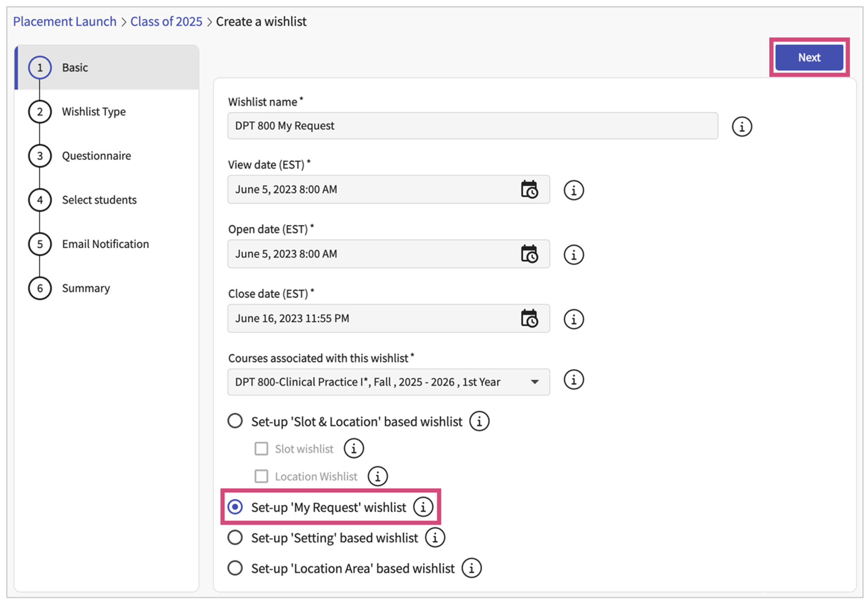The height and width of the screenshot is (603, 868).
Task: Follow the Placement Launch breadcrumb link
Action: (64, 21)
